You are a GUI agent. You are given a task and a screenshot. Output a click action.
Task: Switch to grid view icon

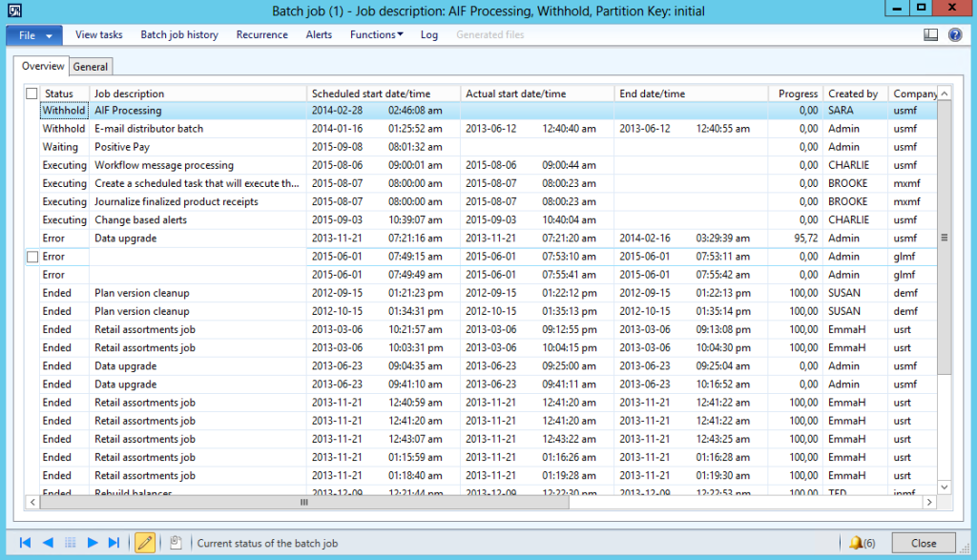(71, 543)
